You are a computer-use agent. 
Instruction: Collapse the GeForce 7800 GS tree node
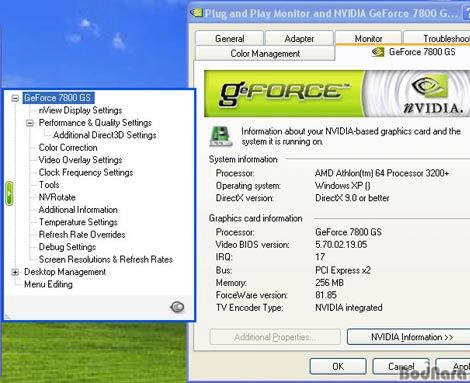(x=15, y=98)
